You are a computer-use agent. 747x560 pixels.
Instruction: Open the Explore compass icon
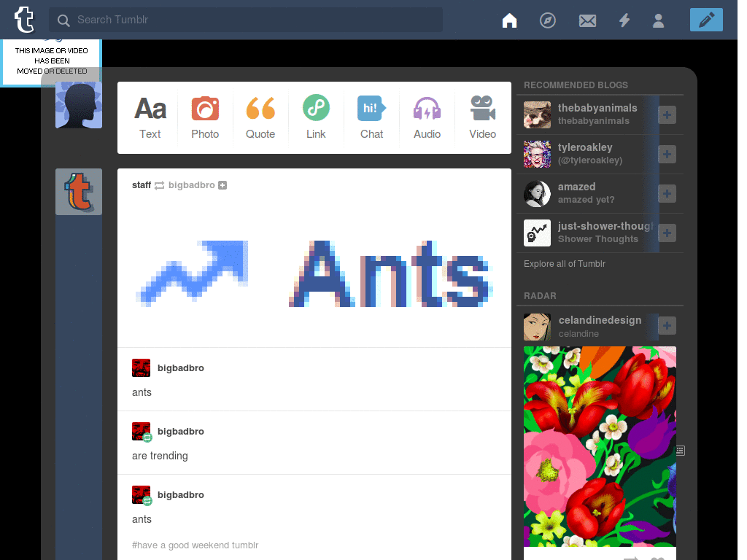pyautogui.click(x=547, y=20)
